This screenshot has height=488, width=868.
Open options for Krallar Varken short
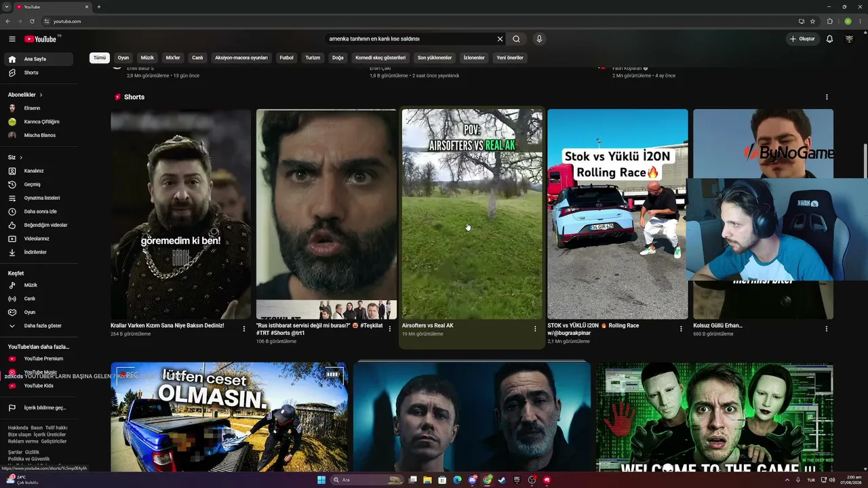coord(244,329)
